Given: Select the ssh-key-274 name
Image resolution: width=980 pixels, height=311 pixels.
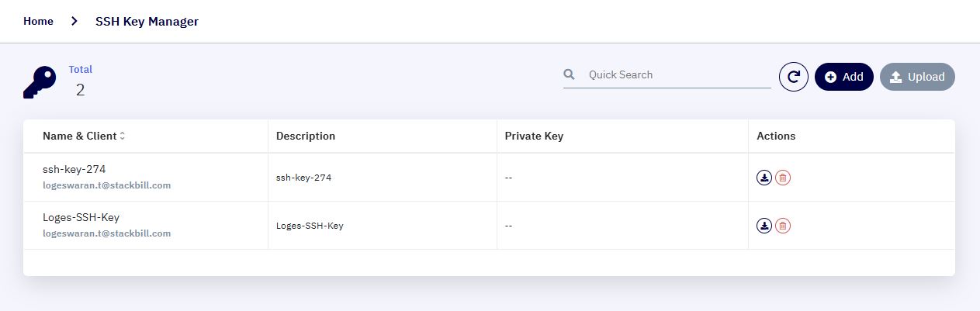Looking at the screenshot, I should coord(74,168).
